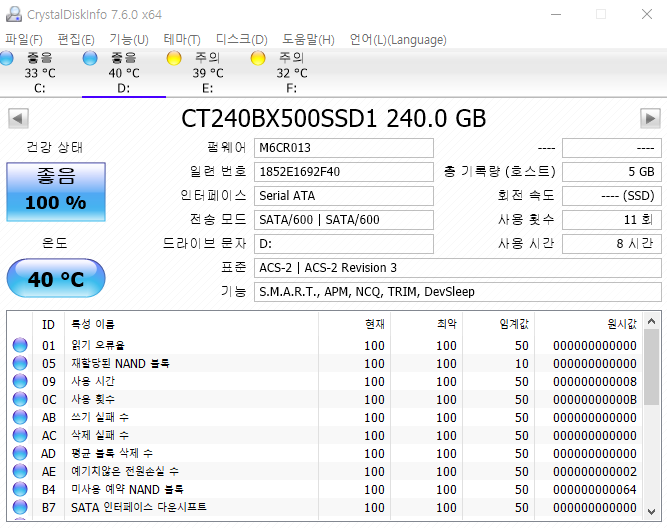Click the rotation rate value ---- (SSD)
The image size is (667, 528).
pyautogui.click(x=612, y=196)
